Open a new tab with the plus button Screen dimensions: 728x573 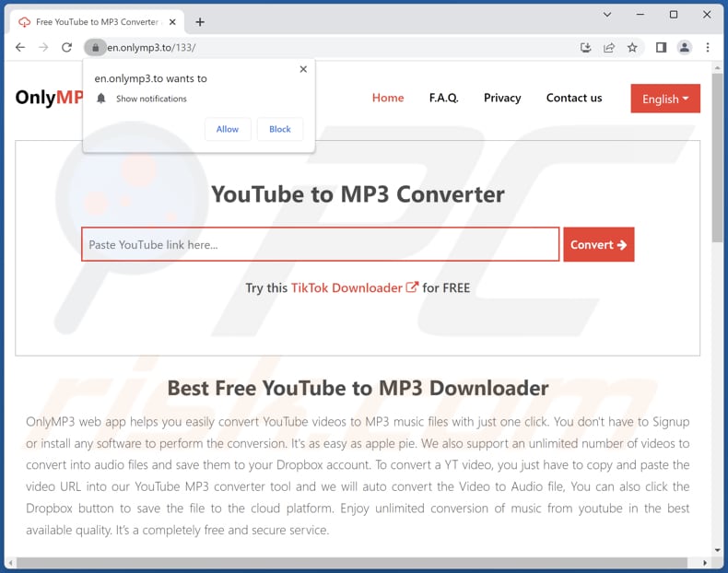tap(200, 22)
